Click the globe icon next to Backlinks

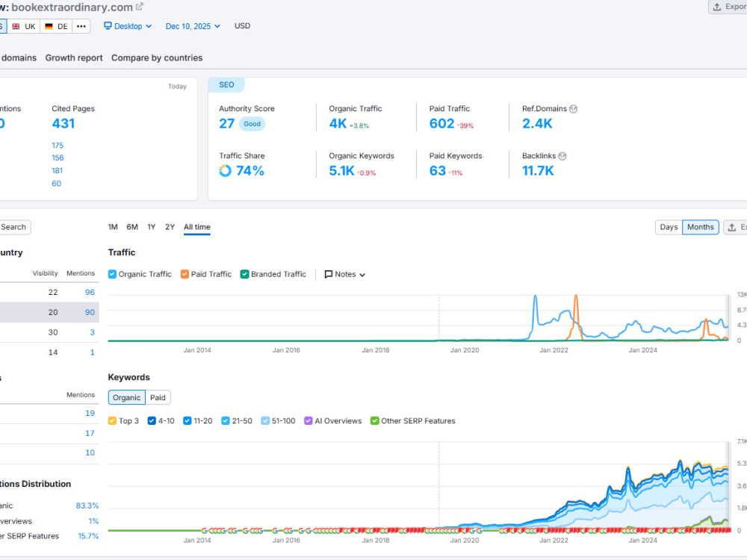point(562,156)
